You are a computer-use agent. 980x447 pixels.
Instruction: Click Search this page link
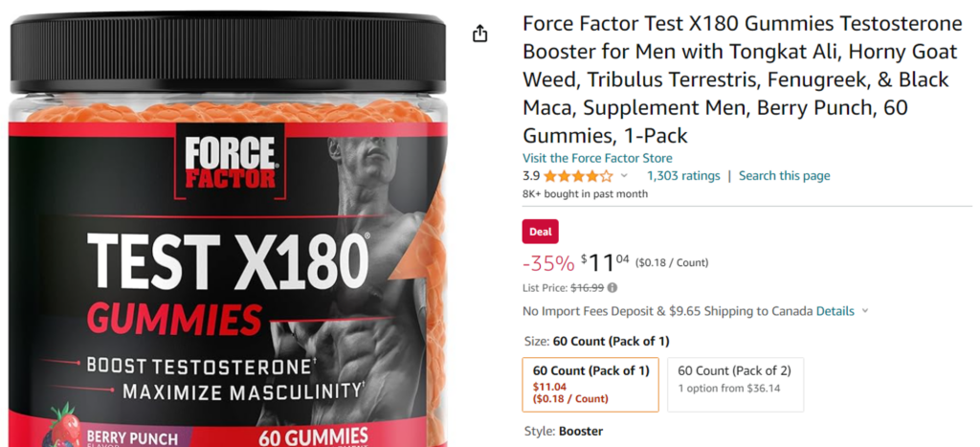pos(785,176)
